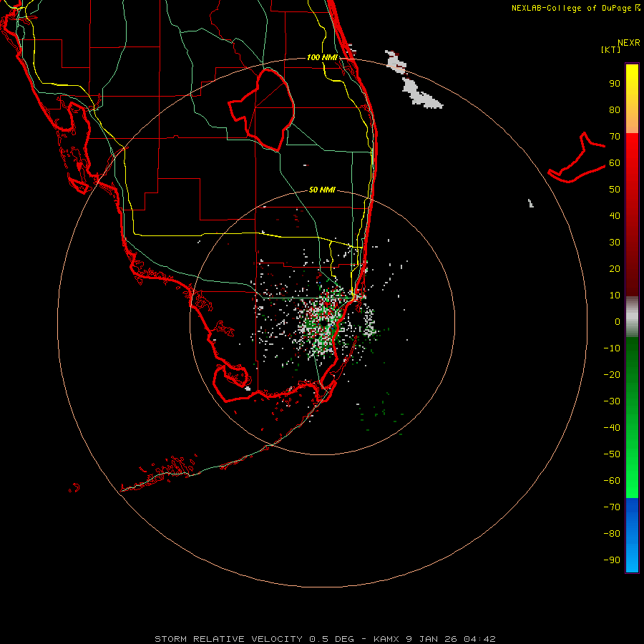Viewport: 644px width, 644px height.
Task: Click the 80 value on the velocity scale
Action: coord(615,110)
